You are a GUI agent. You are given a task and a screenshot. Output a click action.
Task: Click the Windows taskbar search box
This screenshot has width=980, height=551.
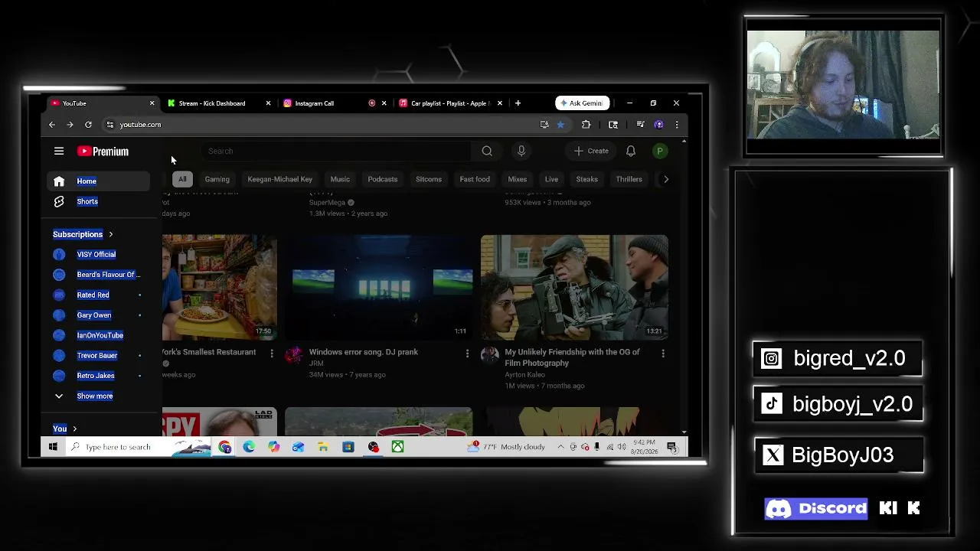click(139, 447)
